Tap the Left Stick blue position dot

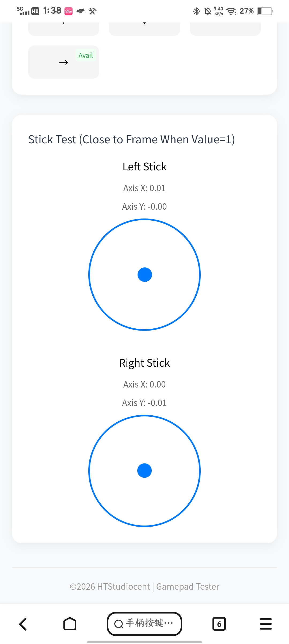[145, 275]
